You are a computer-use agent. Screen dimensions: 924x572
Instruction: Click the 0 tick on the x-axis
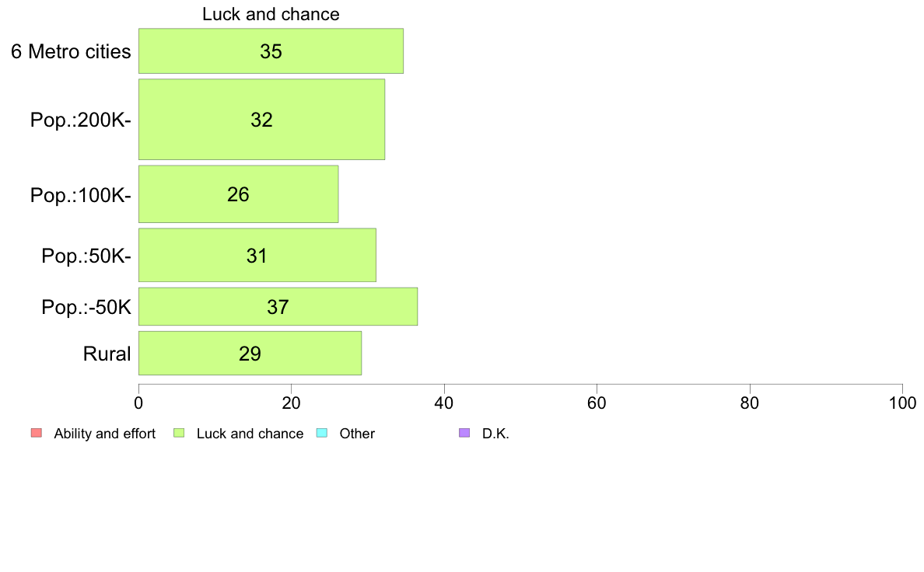pos(138,403)
